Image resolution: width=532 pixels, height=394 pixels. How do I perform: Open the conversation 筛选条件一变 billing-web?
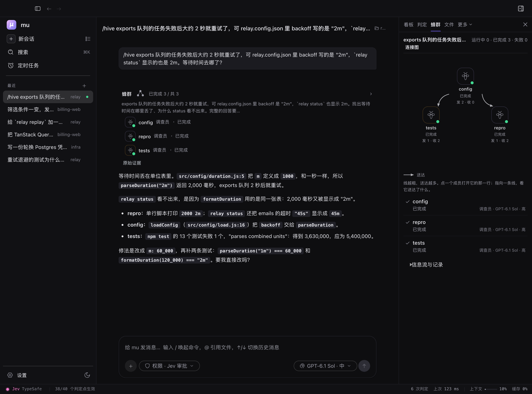tap(48, 109)
